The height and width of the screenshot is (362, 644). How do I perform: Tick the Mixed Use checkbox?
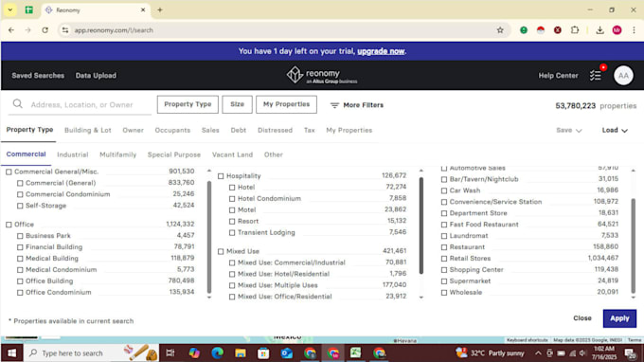click(x=221, y=251)
